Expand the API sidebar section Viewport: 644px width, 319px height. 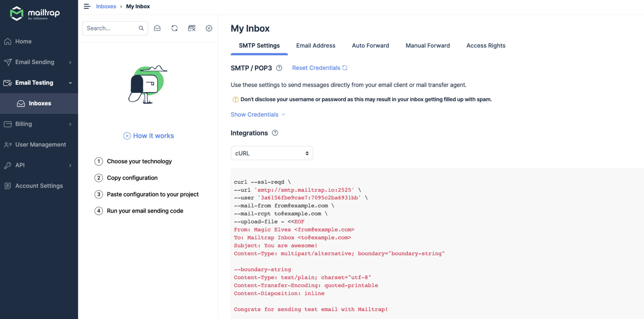[x=20, y=165]
